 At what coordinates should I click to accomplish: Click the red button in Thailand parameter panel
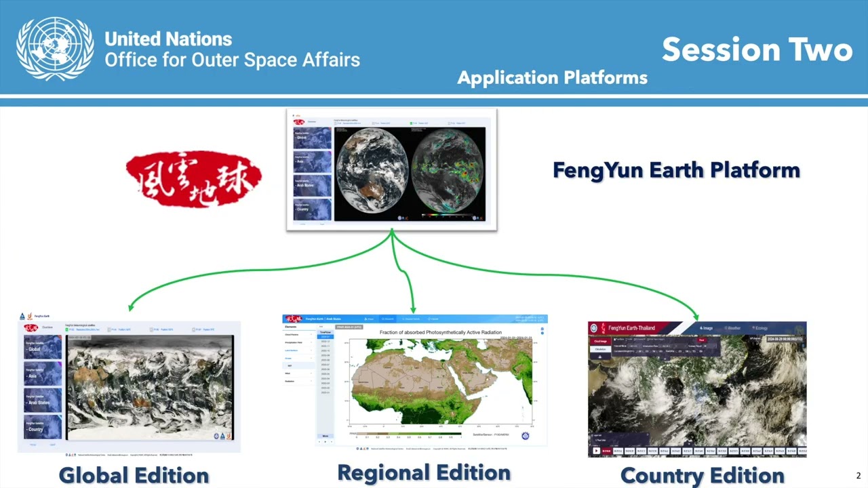tap(701, 340)
